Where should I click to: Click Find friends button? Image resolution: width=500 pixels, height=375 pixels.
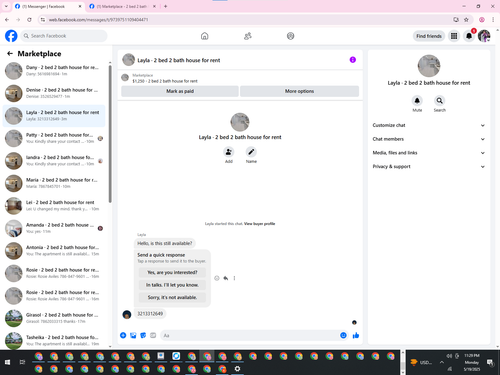pos(429,36)
